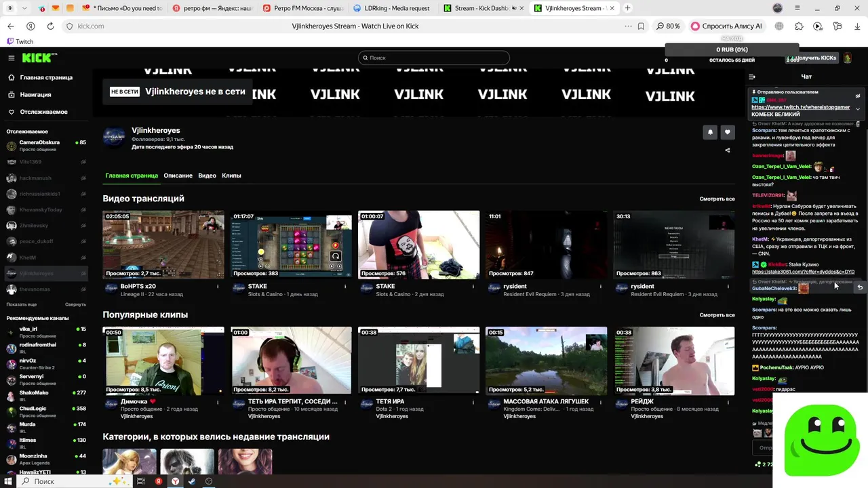Click Спросить Алису AI button
The width and height of the screenshot is (868, 488).
point(726,26)
